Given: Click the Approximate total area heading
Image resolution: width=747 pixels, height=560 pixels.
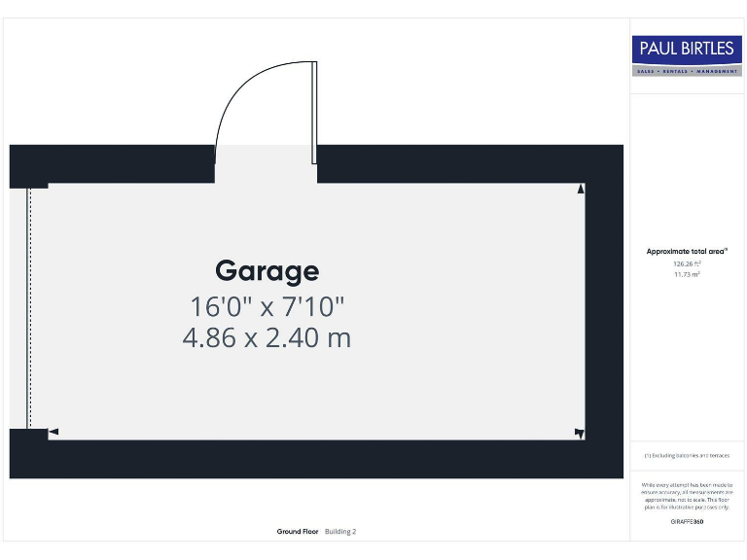Looking at the screenshot, I should click(687, 252).
